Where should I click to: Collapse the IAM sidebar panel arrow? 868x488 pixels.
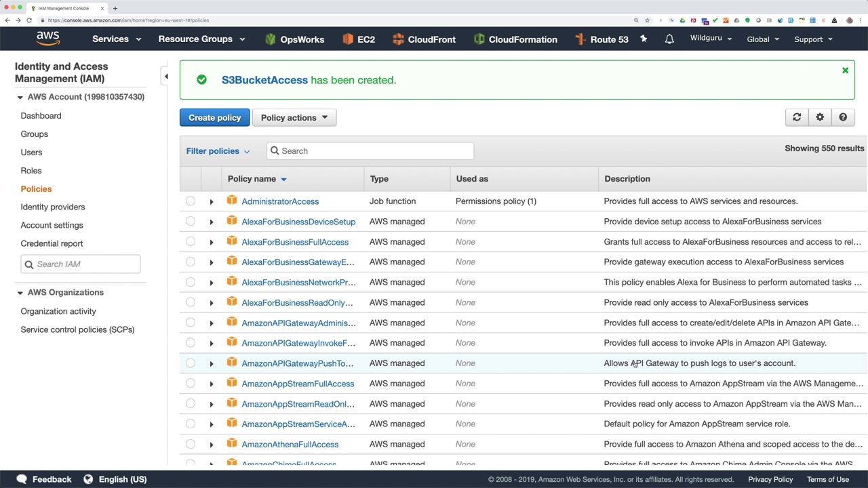coord(166,77)
